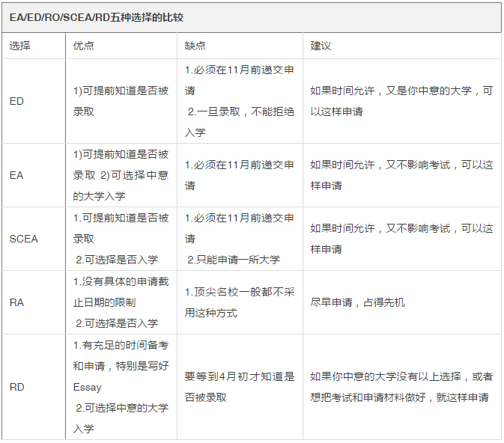This screenshot has height=443, width=504.
Task: Click the '选择' column header
Action: coord(20,46)
